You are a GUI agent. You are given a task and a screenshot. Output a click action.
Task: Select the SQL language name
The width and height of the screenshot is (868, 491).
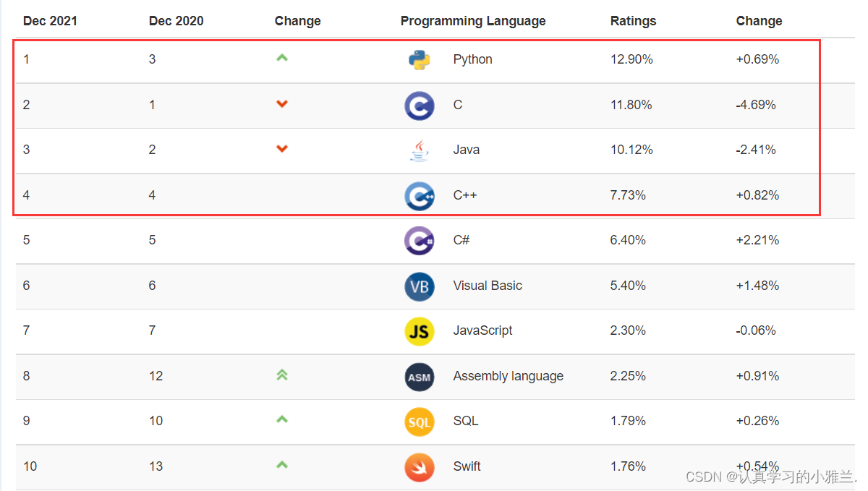coord(466,421)
